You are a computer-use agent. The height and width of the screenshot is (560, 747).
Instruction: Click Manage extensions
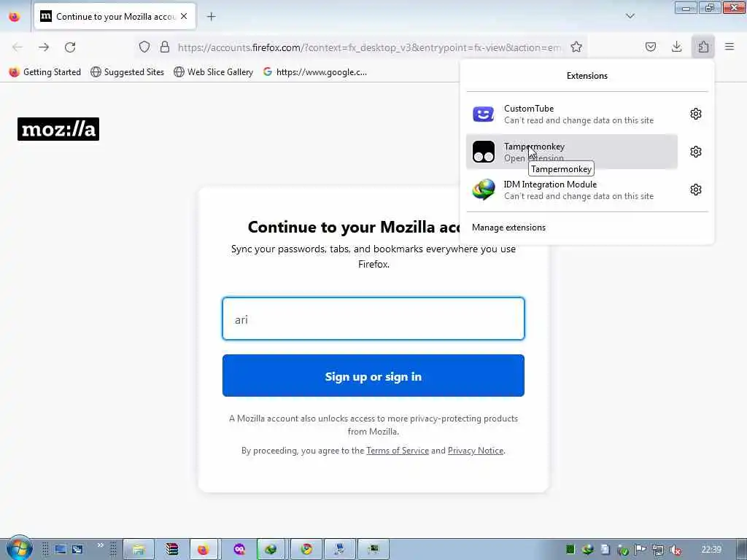click(508, 227)
